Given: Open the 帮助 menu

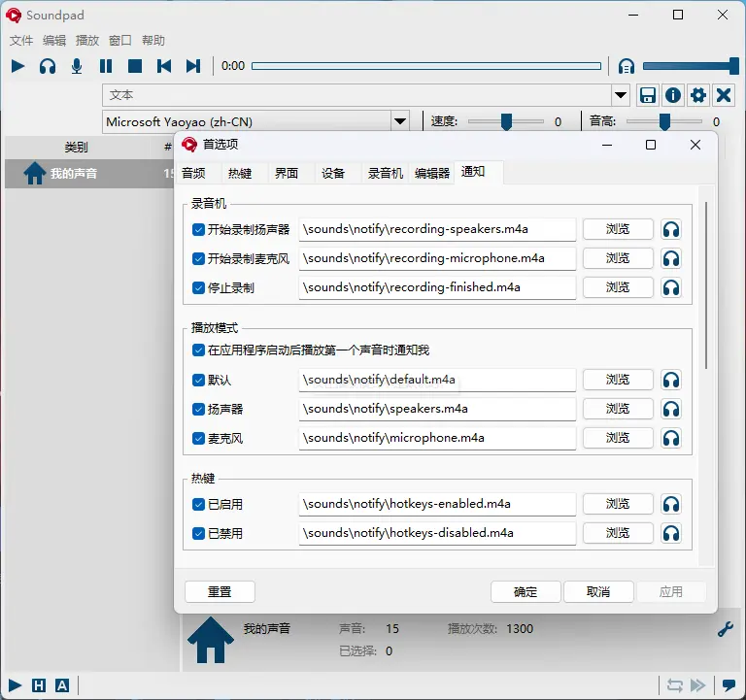Looking at the screenshot, I should tap(153, 41).
